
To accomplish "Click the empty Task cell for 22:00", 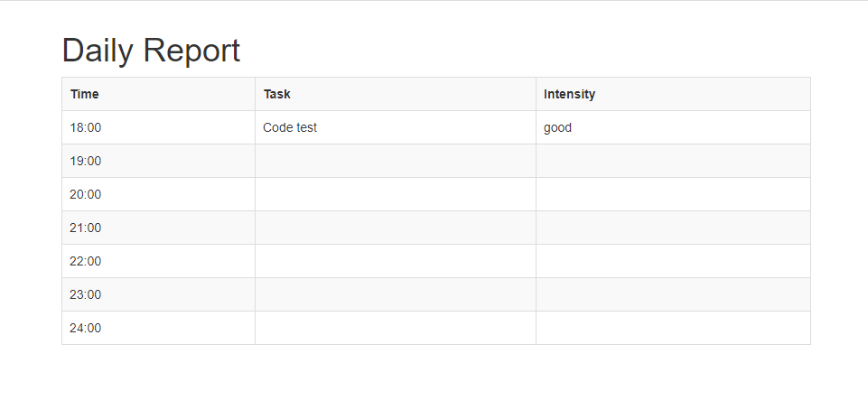I will tap(395, 261).
